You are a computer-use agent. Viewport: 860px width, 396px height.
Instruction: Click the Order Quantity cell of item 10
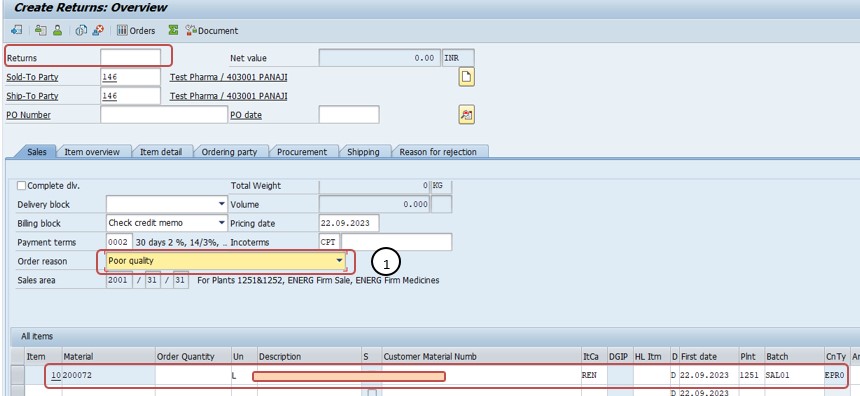pos(193,375)
